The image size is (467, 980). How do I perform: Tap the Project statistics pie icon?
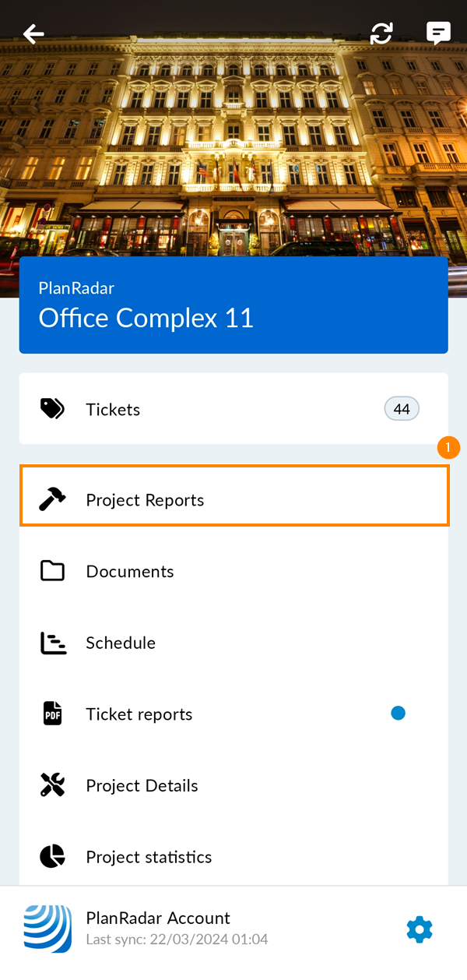pyautogui.click(x=52, y=857)
